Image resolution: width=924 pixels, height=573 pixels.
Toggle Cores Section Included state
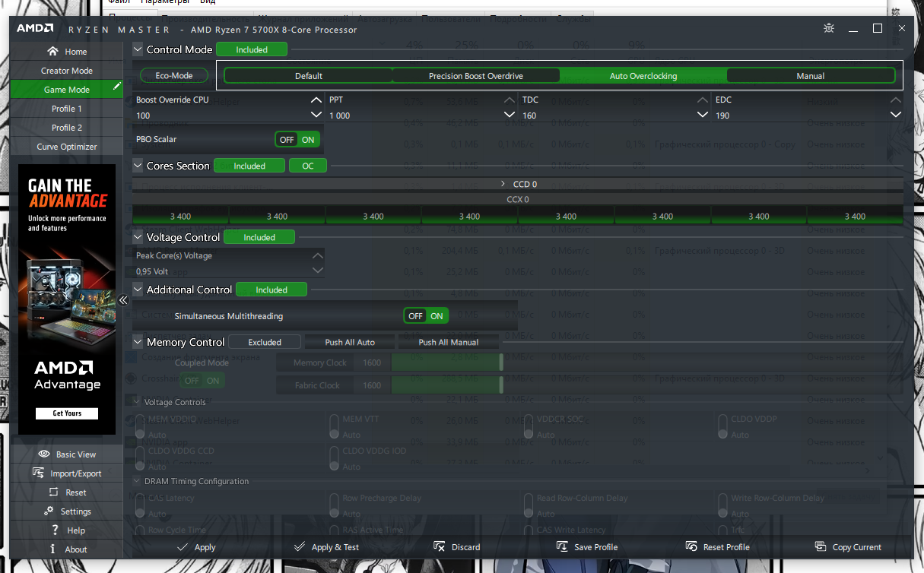[249, 166]
